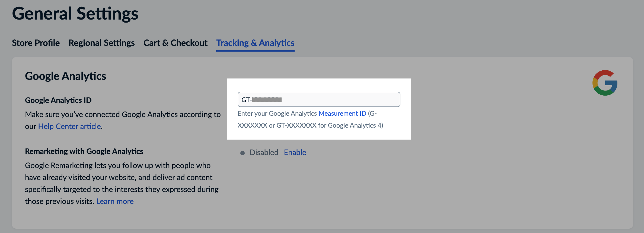The width and height of the screenshot is (644, 233).
Task: Enable Remarketing with Google Analytics
Action: pos(295,153)
